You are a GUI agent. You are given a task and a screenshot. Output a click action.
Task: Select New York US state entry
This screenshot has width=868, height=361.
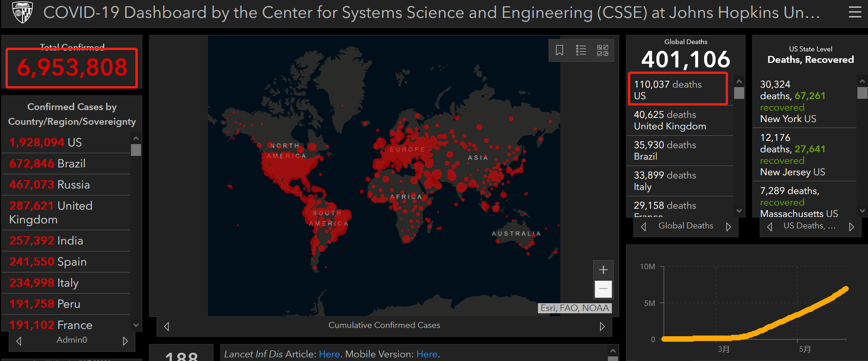coord(805,102)
